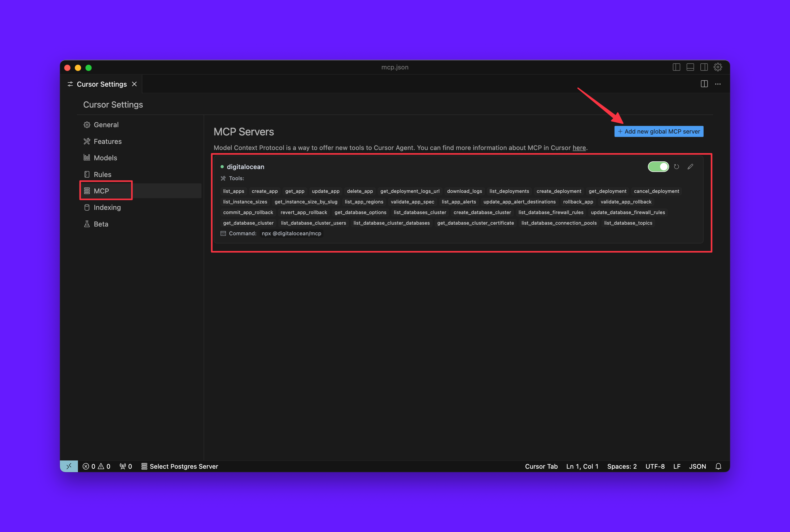Click the notifications bell in the status bar
Image resolution: width=790 pixels, height=532 pixels.
coord(718,466)
